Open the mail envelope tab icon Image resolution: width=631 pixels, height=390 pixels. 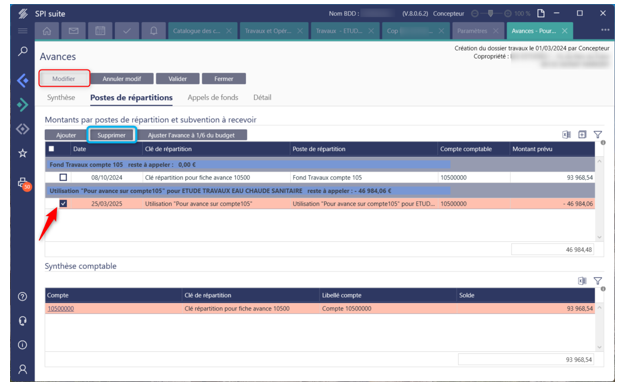tap(73, 31)
